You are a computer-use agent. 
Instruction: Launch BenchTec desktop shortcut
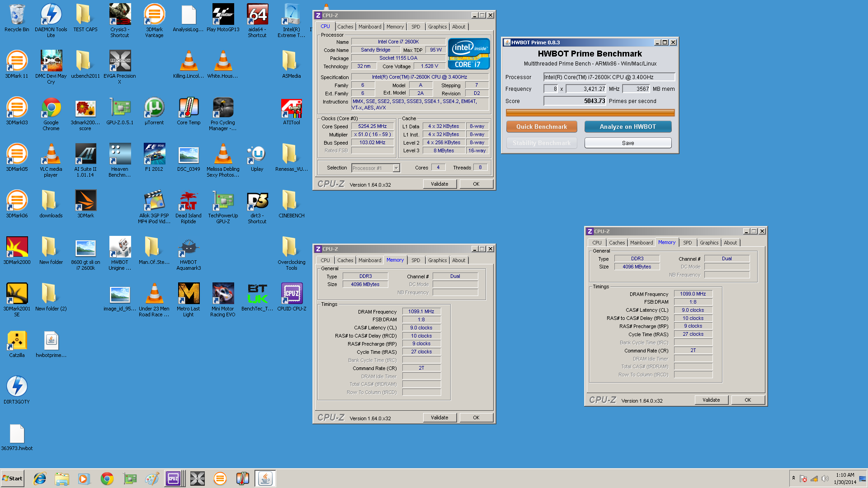point(257,297)
